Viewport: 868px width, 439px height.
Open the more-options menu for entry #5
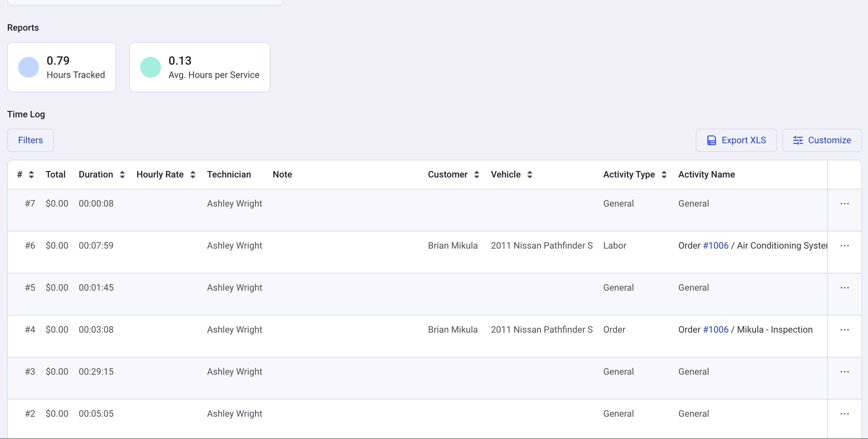[844, 288]
